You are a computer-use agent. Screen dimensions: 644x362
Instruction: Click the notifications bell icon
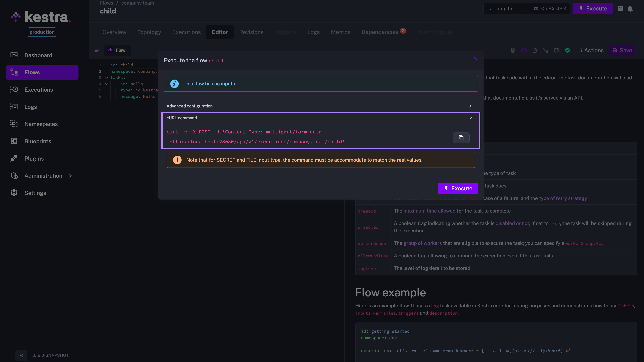click(630, 9)
